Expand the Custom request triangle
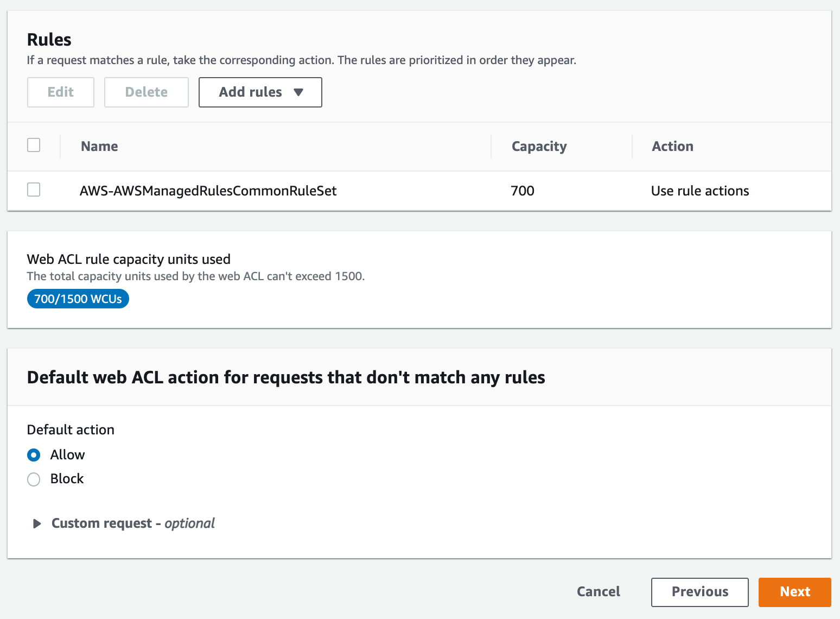840x619 pixels. tap(37, 523)
